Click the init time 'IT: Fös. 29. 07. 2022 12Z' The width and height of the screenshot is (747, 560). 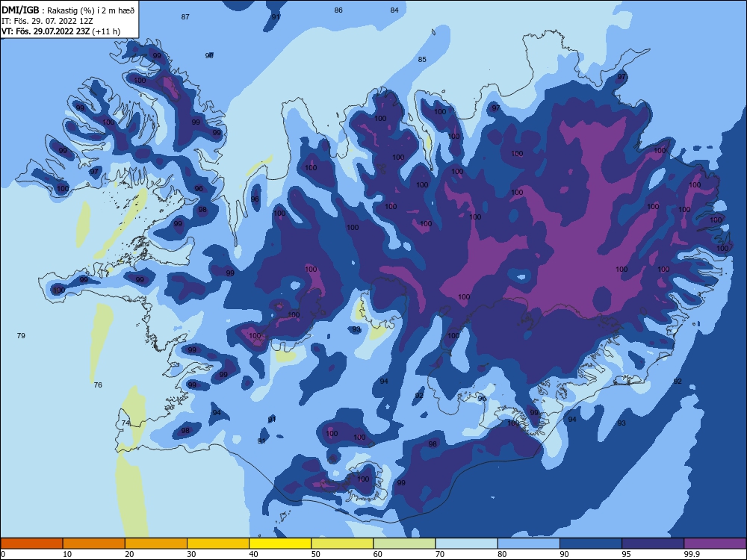(x=47, y=21)
